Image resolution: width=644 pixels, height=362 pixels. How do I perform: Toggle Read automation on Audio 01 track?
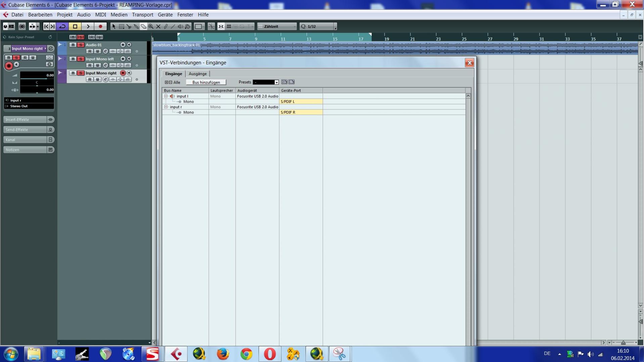(90, 51)
